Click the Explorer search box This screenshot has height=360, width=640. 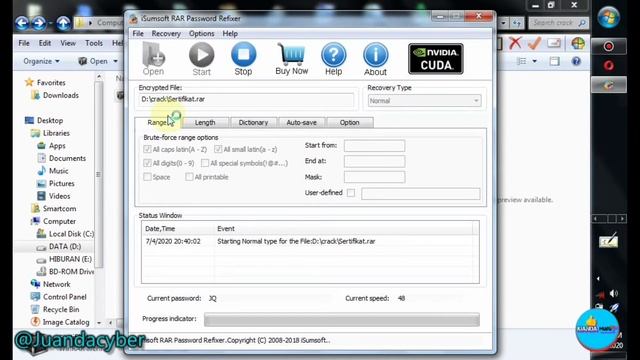pyautogui.click(x=558, y=23)
